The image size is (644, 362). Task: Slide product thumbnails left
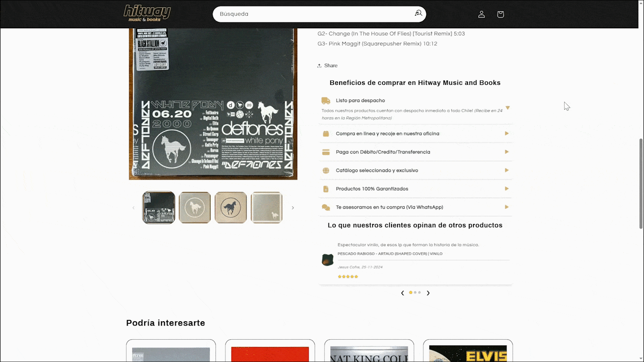tap(134, 208)
